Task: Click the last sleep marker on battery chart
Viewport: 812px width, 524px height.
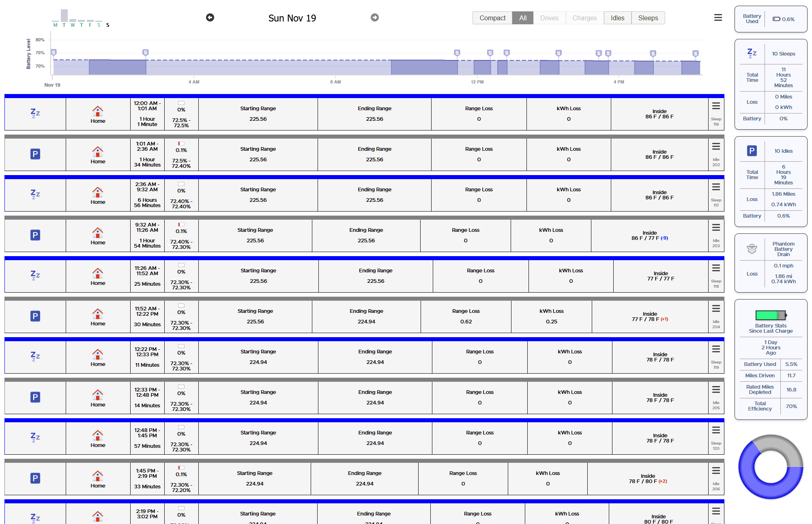Action: (696, 53)
